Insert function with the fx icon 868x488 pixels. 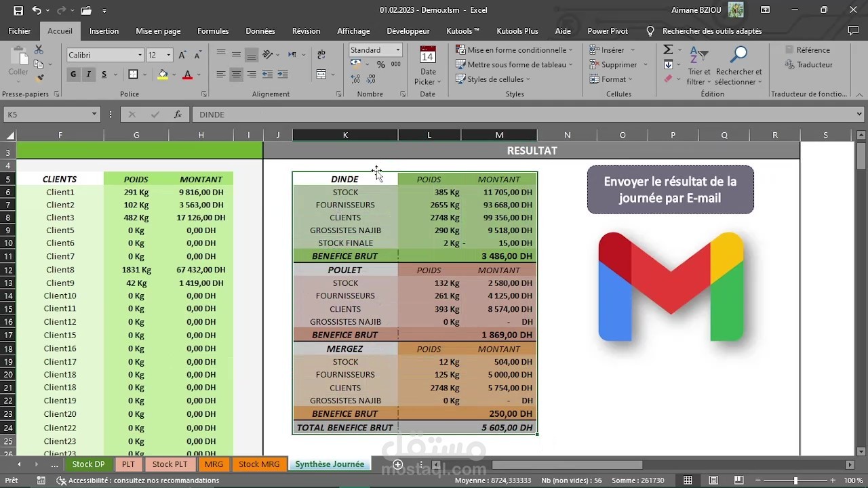point(178,115)
